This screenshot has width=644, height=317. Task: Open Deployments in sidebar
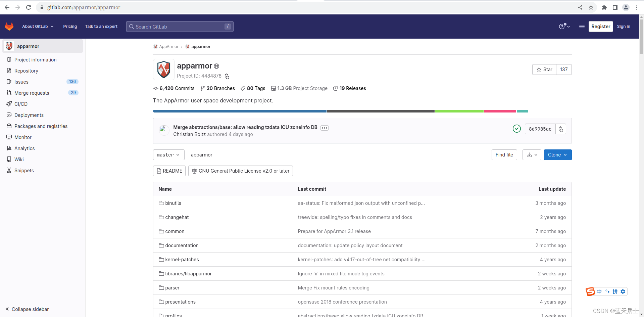click(43, 115)
